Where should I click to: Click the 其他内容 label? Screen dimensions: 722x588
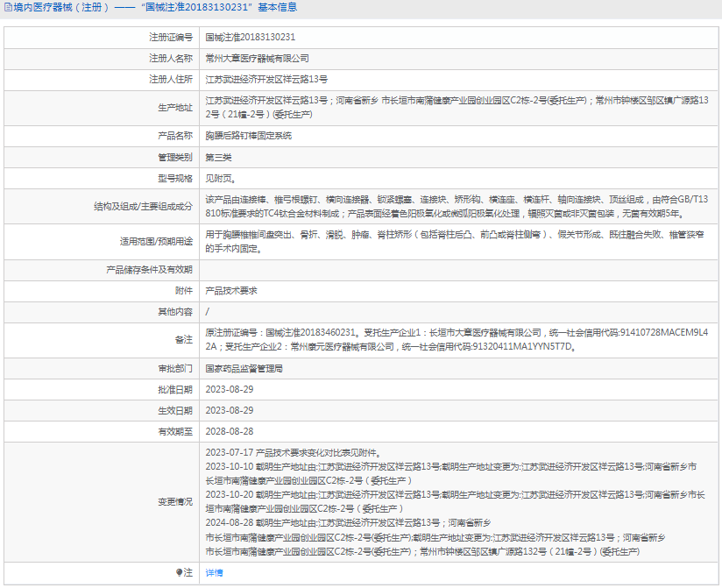pyautogui.click(x=175, y=312)
